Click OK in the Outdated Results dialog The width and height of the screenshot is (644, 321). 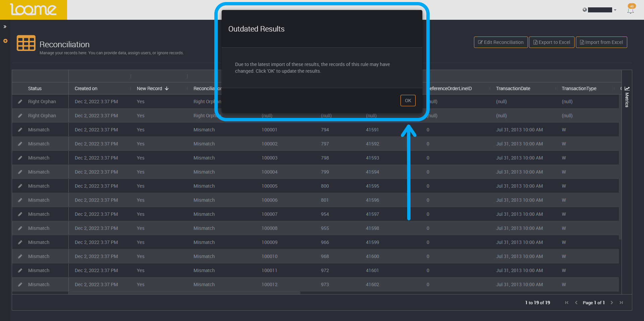[408, 101]
